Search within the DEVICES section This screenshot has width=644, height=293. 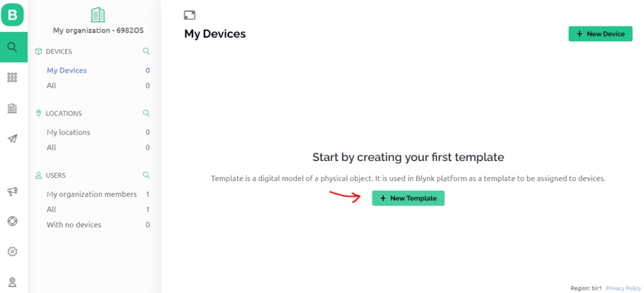[146, 52]
